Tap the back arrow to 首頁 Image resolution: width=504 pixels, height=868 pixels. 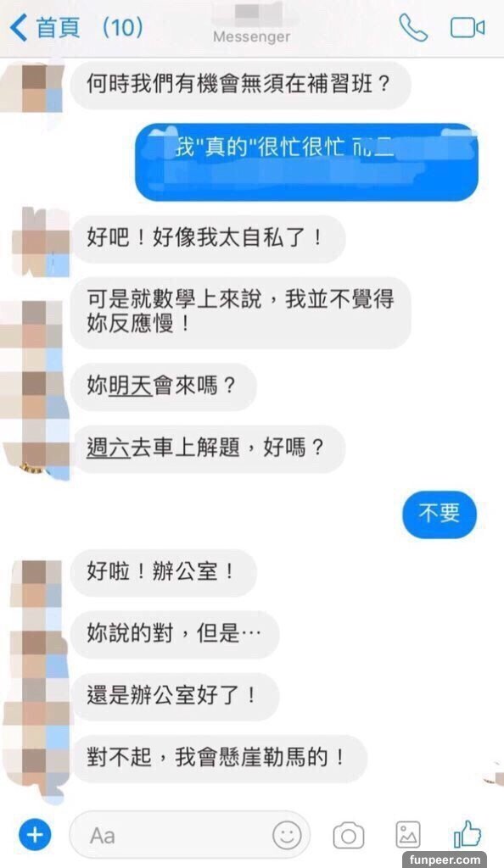[x=19, y=28]
